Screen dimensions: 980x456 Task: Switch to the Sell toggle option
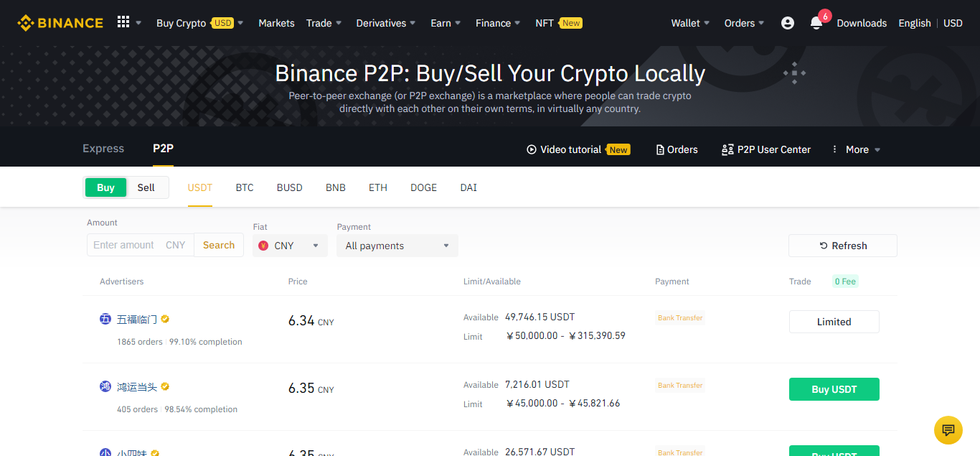pyautogui.click(x=146, y=187)
